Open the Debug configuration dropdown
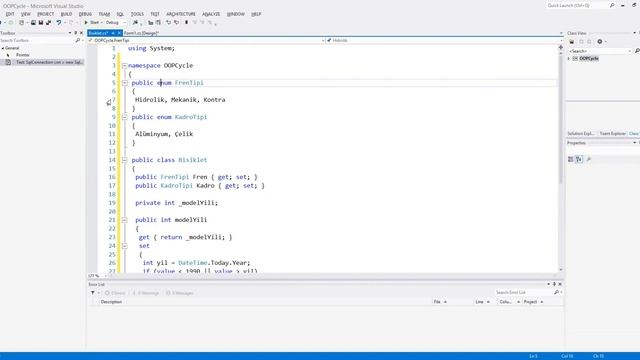This screenshot has height=360, width=640. [x=116, y=22]
